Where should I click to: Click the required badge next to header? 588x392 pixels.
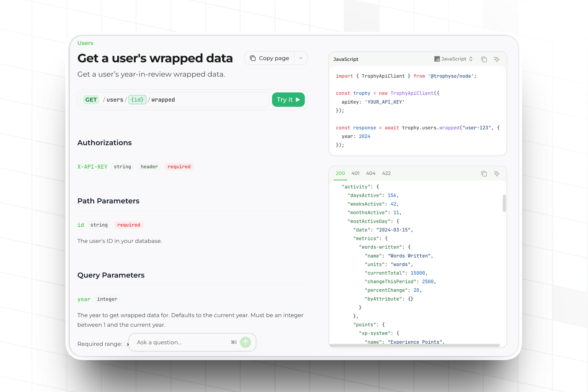179,167
